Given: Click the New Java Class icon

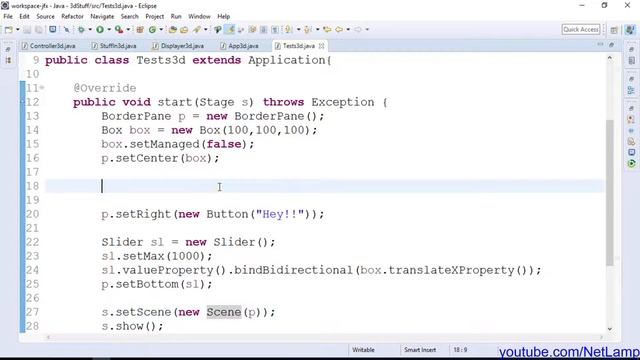Looking at the screenshot, I should (152, 29).
